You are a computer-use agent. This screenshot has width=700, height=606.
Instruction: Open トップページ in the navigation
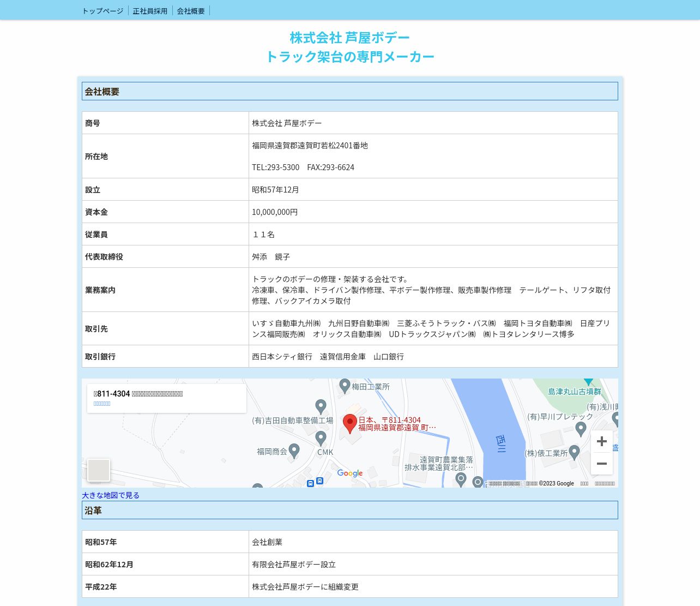[102, 11]
